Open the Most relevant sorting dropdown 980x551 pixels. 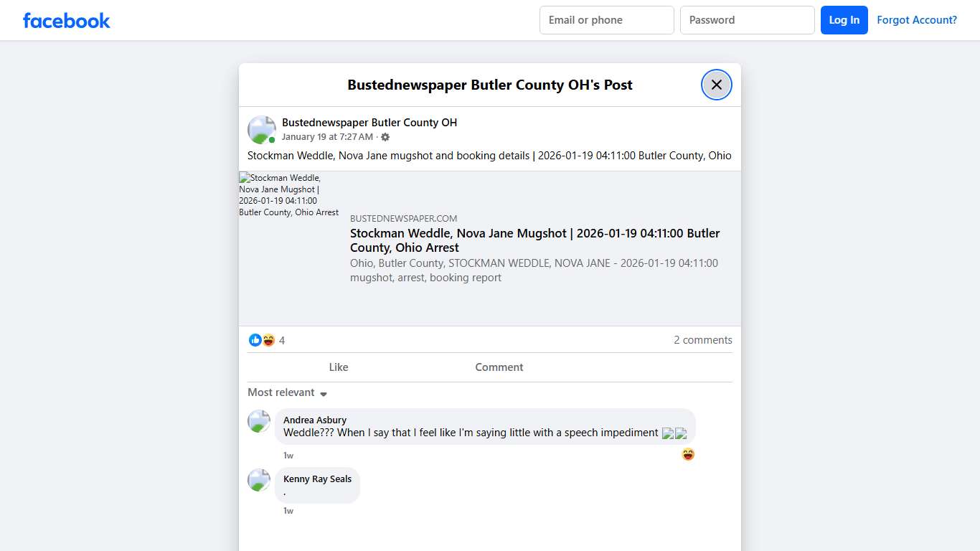pos(287,392)
